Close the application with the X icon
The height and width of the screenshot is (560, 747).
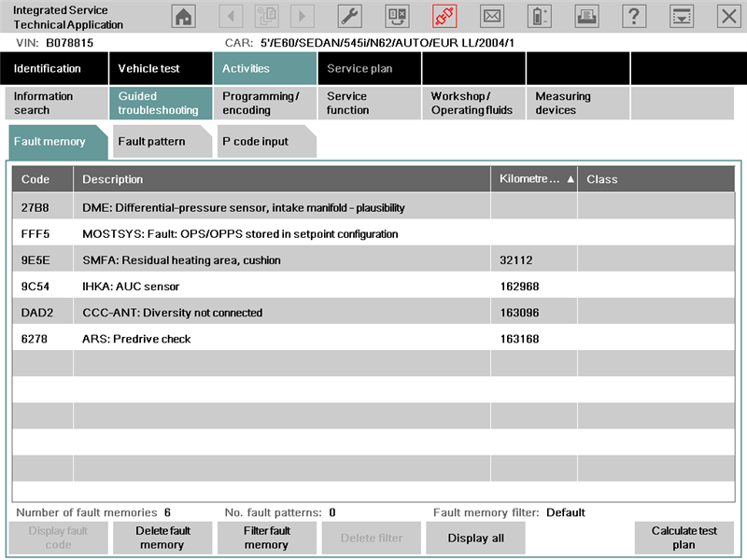729,17
